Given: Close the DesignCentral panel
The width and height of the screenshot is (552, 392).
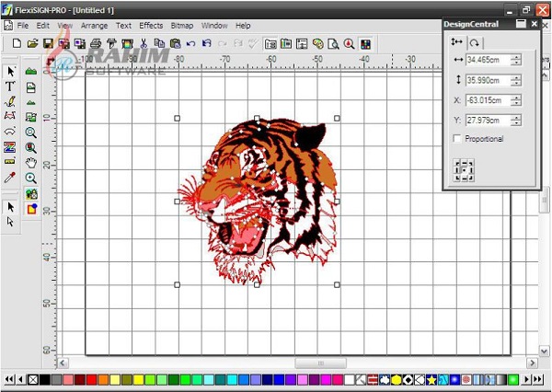Looking at the screenshot, I should (x=535, y=24).
